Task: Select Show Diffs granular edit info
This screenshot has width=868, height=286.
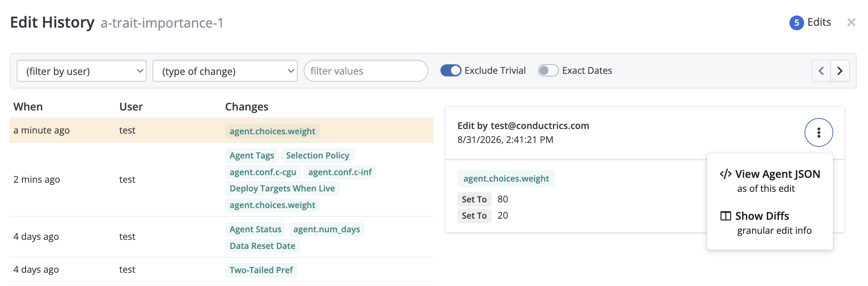Action: [x=766, y=223]
